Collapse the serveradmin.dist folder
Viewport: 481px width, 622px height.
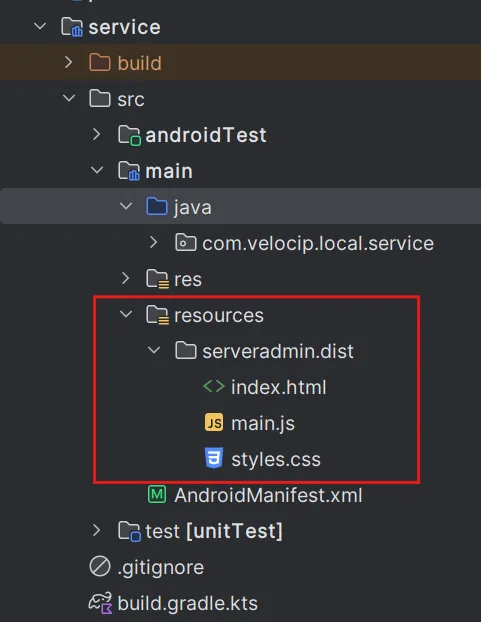[x=154, y=350]
